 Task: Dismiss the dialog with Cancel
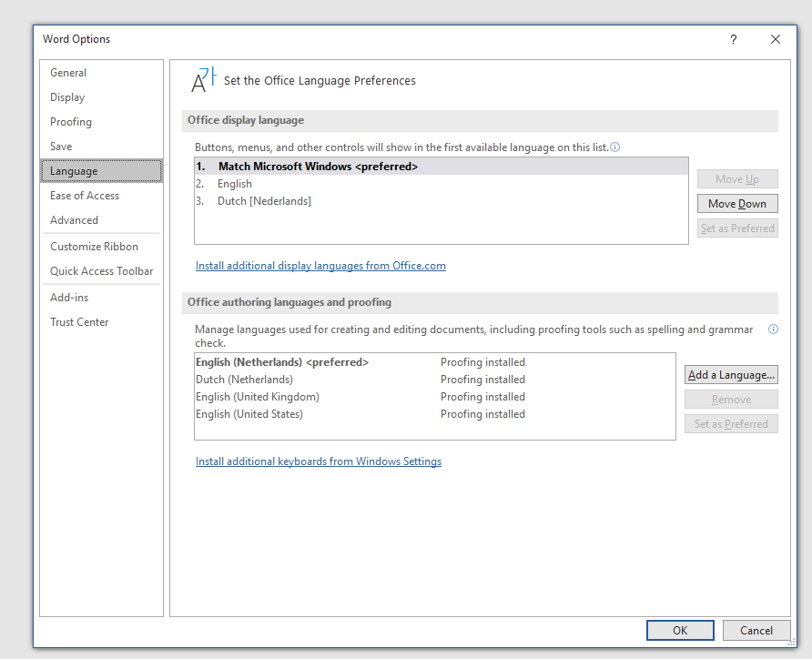(756, 630)
